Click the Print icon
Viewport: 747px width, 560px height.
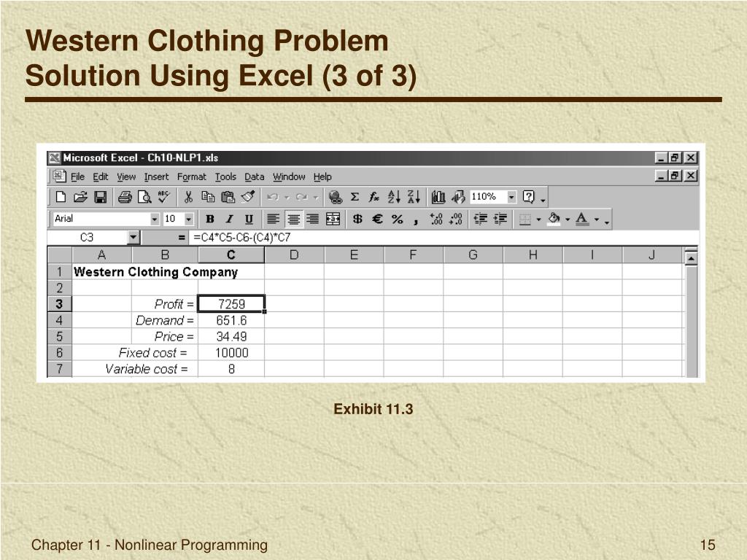tap(125, 197)
